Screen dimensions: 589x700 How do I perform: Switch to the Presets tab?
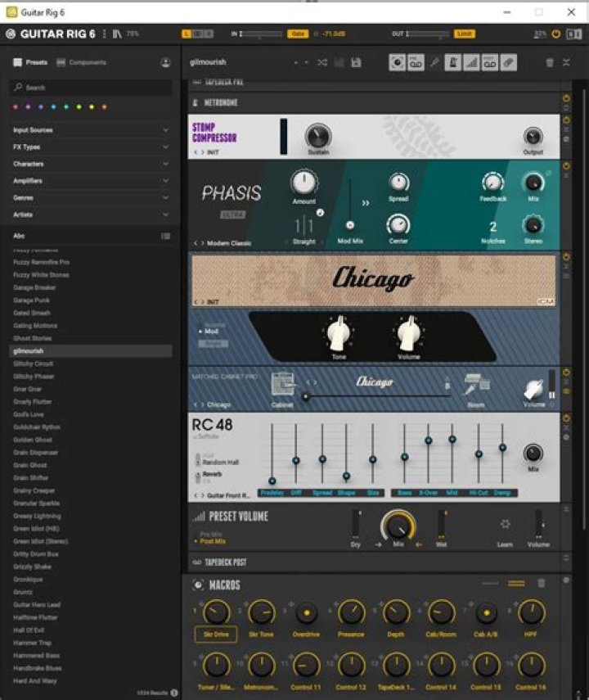[x=30, y=62]
